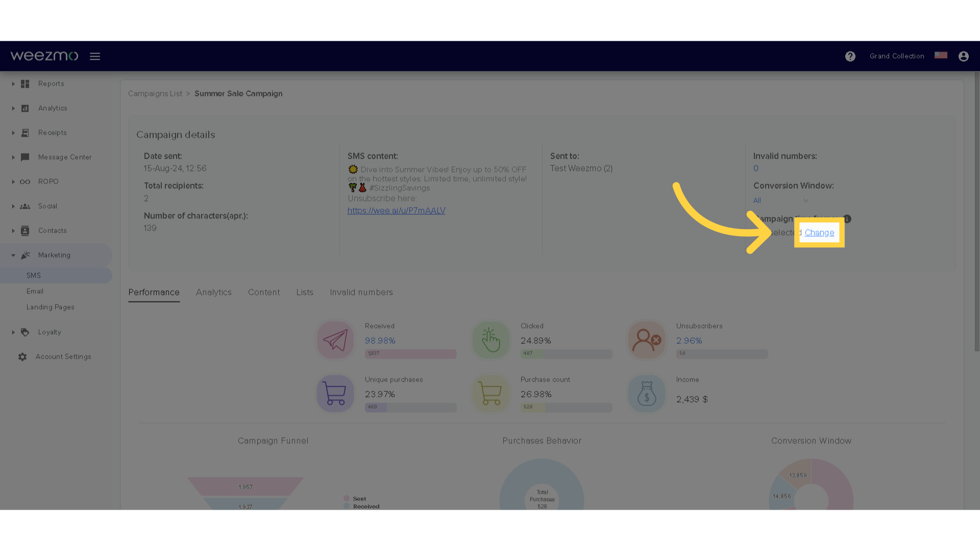980x551 pixels.
Task: Select Landing Pages under Marketing
Action: (51, 307)
